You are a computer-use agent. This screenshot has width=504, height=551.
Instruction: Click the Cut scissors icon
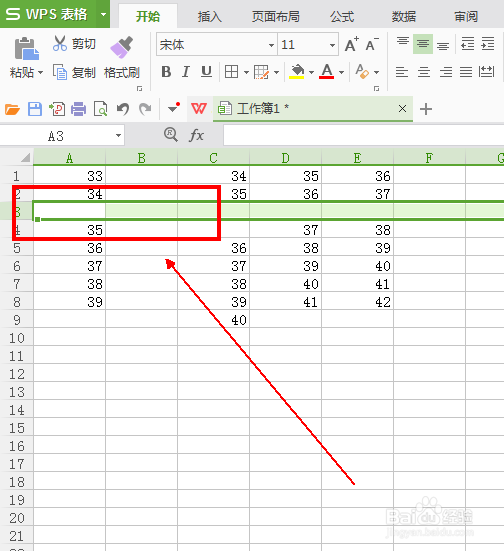click(x=60, y=44)
